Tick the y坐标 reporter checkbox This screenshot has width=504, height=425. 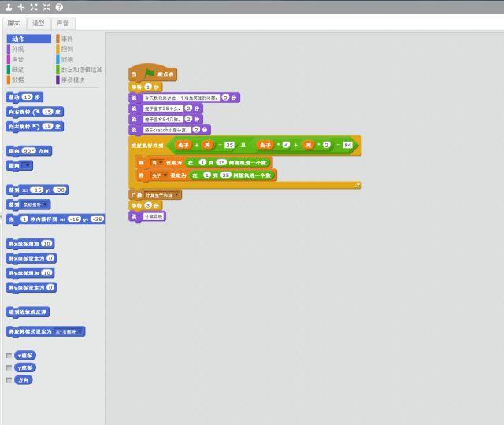pyautogui.click(x=9, y=368)
